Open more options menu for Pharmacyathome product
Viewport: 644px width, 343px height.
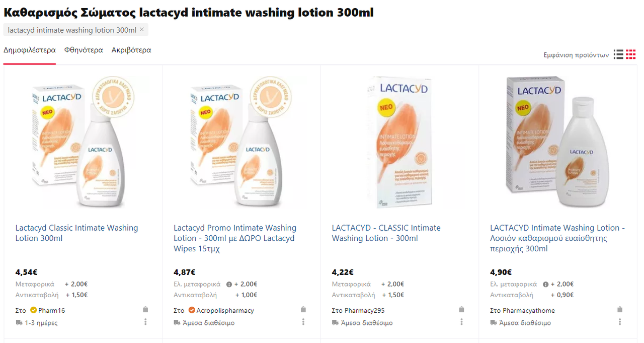point(620,322)
